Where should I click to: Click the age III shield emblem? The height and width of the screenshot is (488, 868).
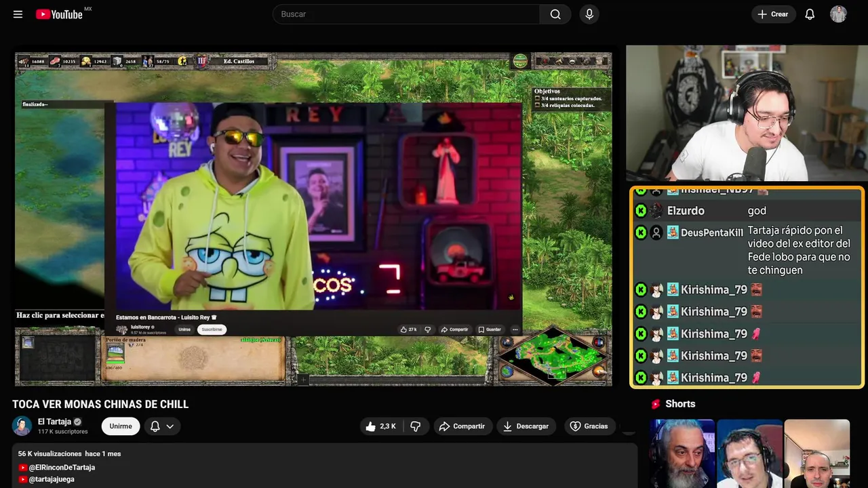202,61
